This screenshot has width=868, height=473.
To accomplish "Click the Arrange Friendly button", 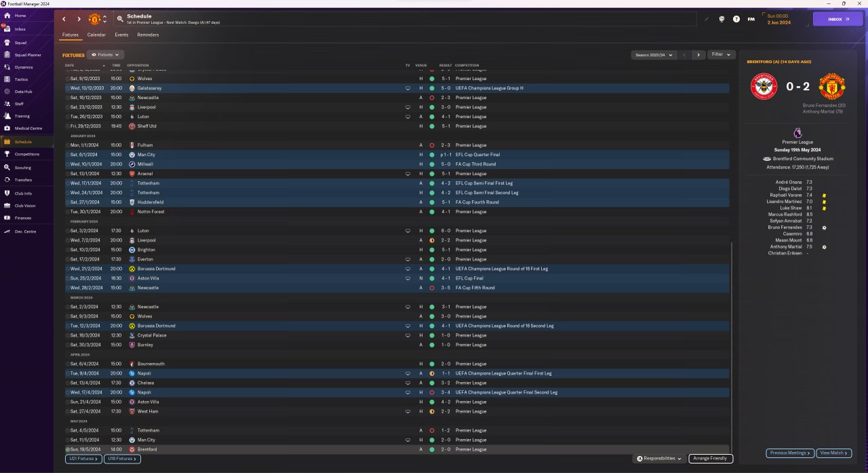I will click(711, 459).
